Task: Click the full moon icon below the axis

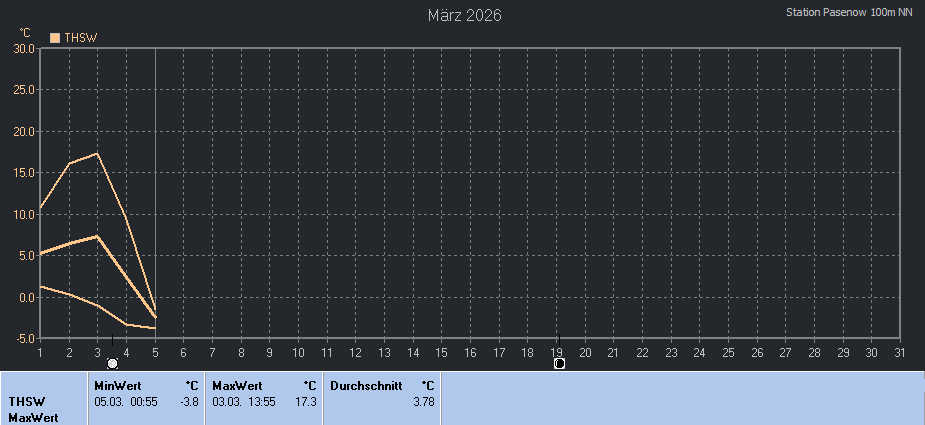Action: click(x=112, y=364)
